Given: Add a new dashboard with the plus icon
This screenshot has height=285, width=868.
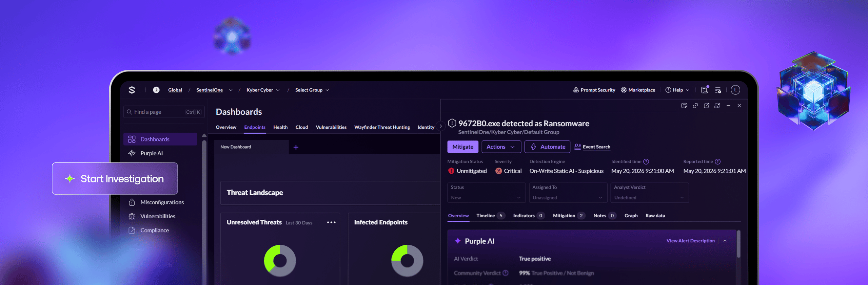Looking at the screenshot, I should [296, 147].
